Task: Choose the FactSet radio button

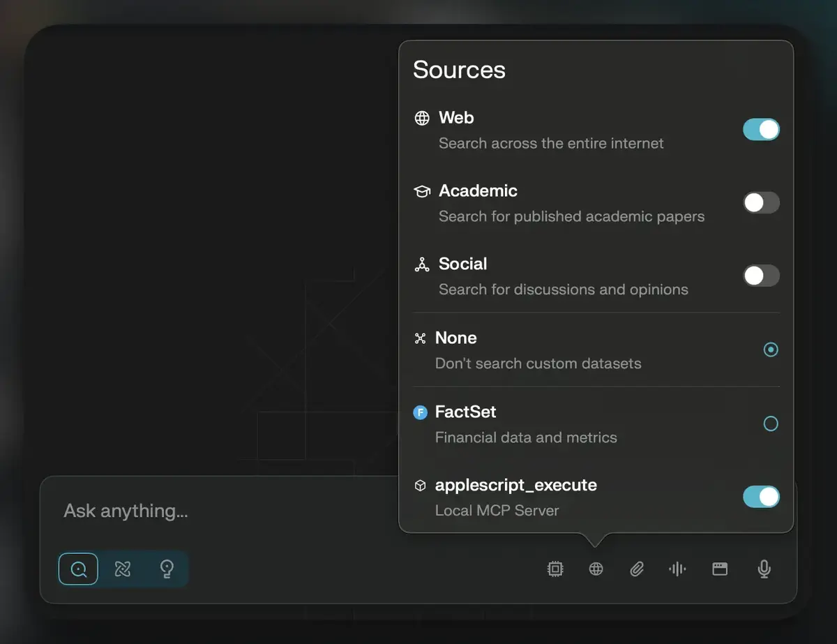Action: tap(771, 424)
